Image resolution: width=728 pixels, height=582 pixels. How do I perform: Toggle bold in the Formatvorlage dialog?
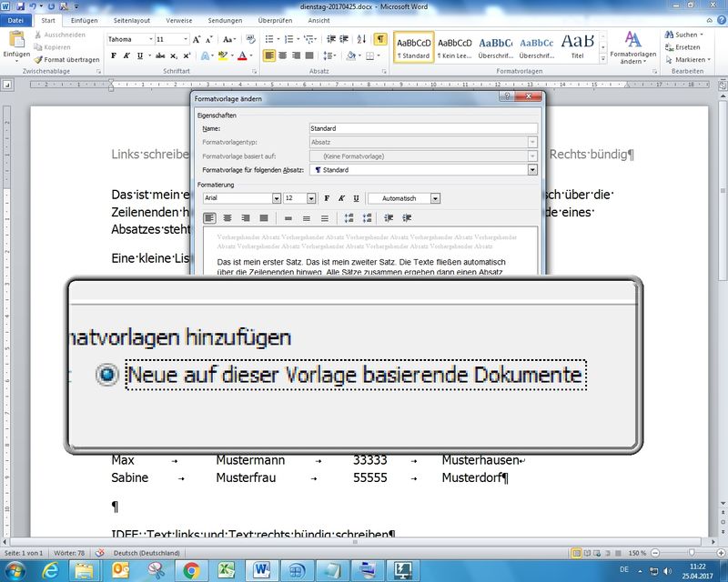(327, 198)
